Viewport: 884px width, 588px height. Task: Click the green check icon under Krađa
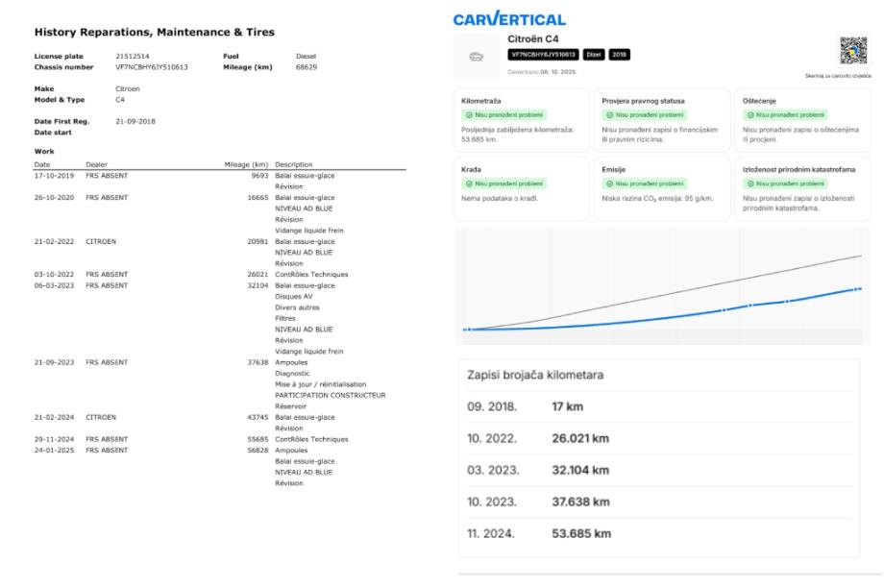coord(470,183)
